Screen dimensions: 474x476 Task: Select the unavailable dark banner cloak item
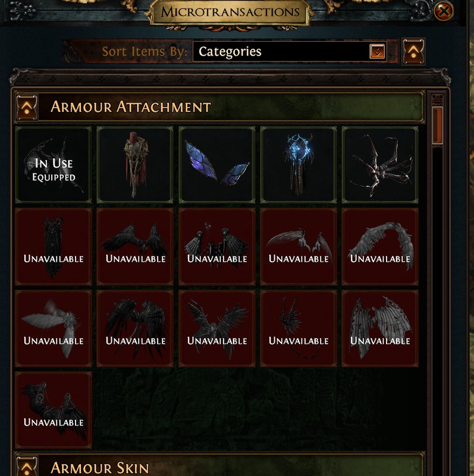click(54, 246)
